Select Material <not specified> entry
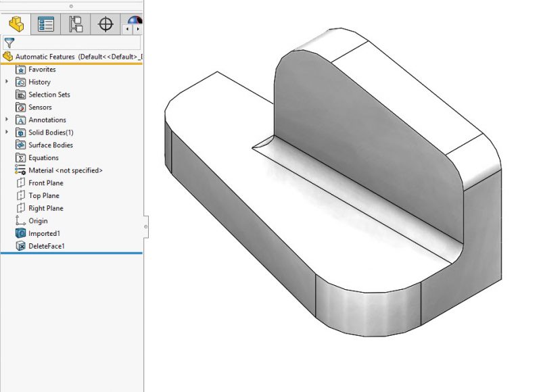541x392 pixels. 65,170
